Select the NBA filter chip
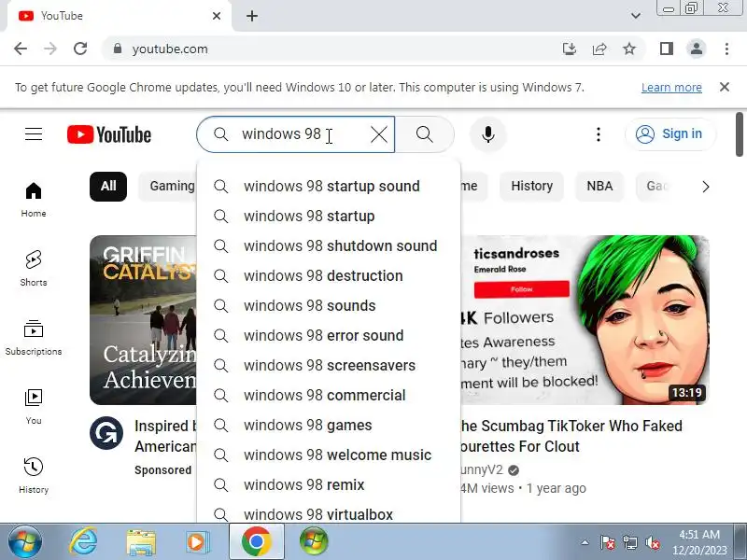This screenshot has width=747, height=560. pos(599,186)
